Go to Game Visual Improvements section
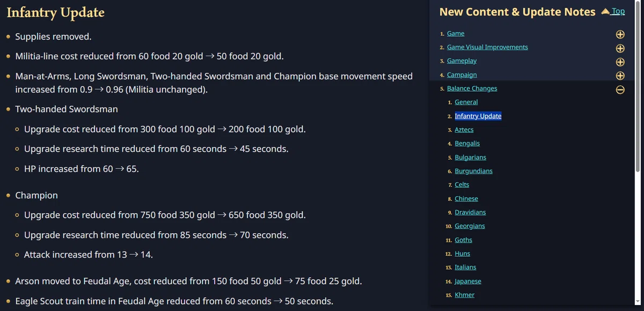 coord(487,47)
